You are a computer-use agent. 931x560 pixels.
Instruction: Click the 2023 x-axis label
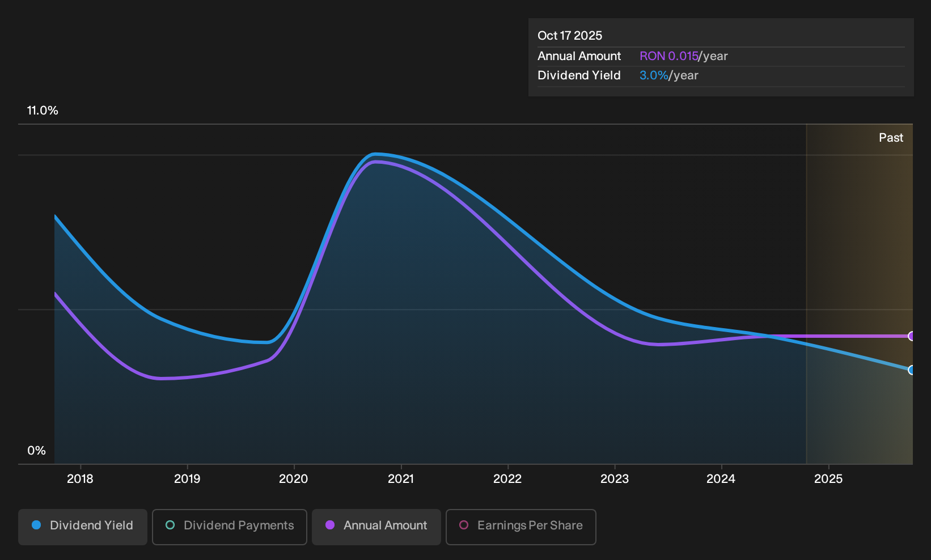[615, 479]
